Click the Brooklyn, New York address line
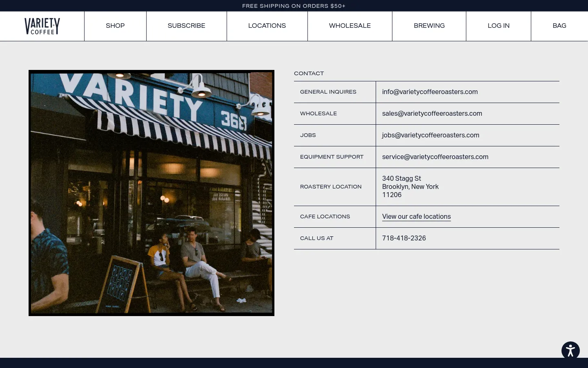 [410, 187]
